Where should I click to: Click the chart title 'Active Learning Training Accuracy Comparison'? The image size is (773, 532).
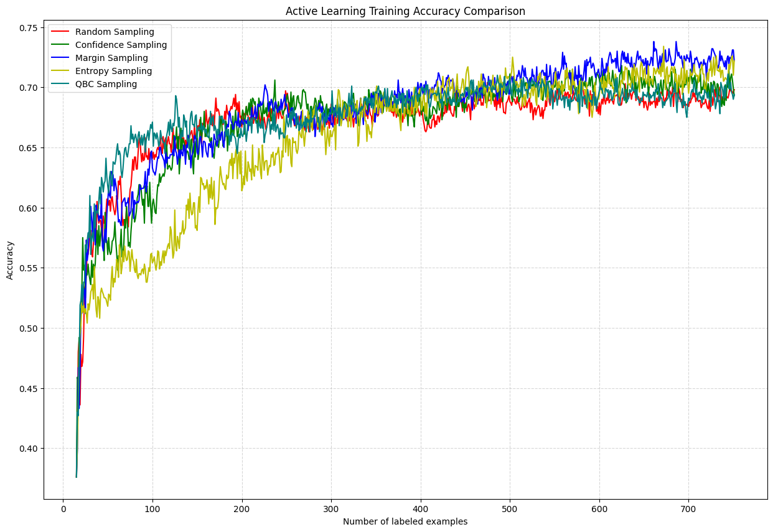pyautogui.click(x=405, y=11)
